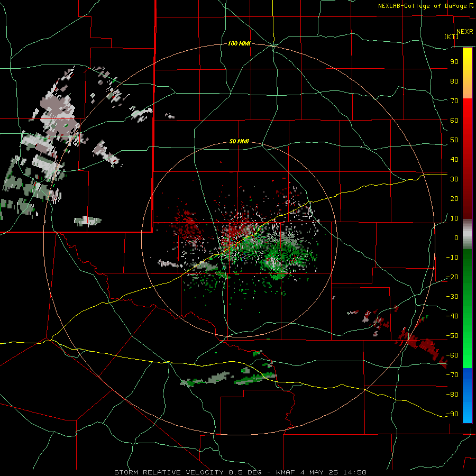
Task: Click the 0 value on velocity scale
Action: click(x=456, y=237)
